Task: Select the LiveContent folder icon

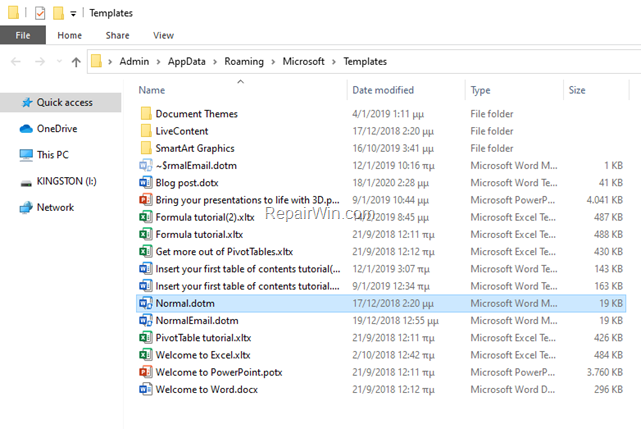Action: 146,131
